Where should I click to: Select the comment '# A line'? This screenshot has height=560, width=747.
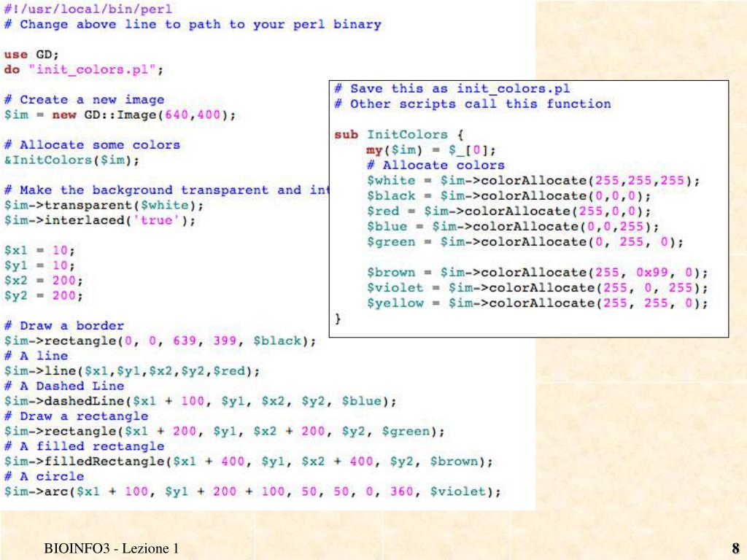(36, 356)
